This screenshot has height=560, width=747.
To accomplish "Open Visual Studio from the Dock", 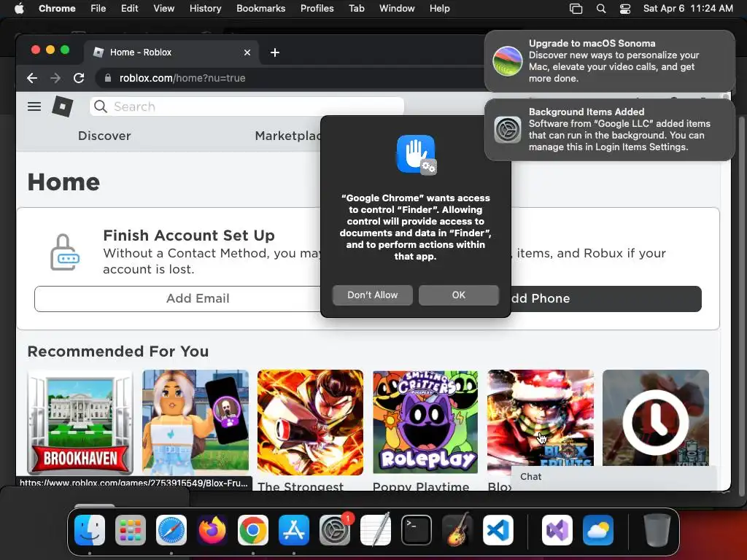I will (x=557, y=530).
